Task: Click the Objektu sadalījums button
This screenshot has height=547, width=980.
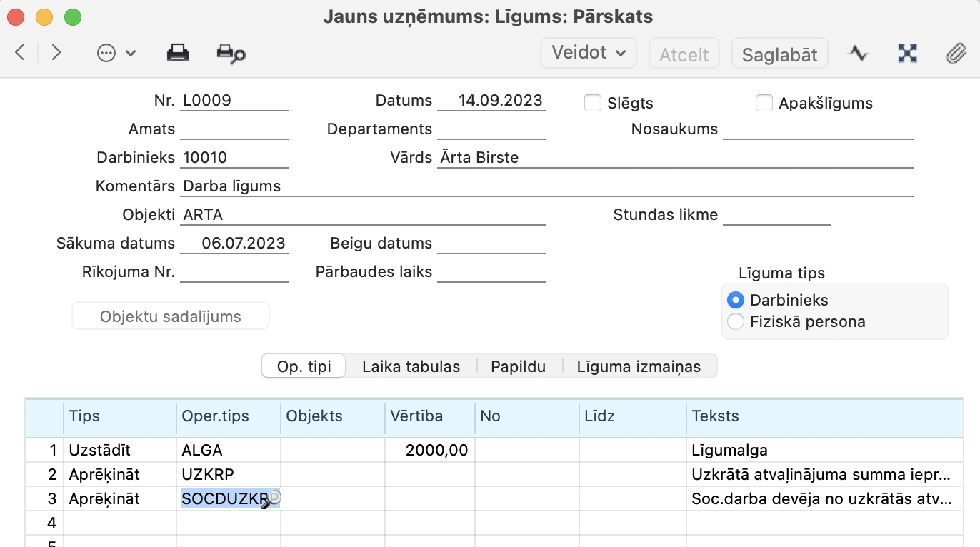Action: tap(171, 316)
